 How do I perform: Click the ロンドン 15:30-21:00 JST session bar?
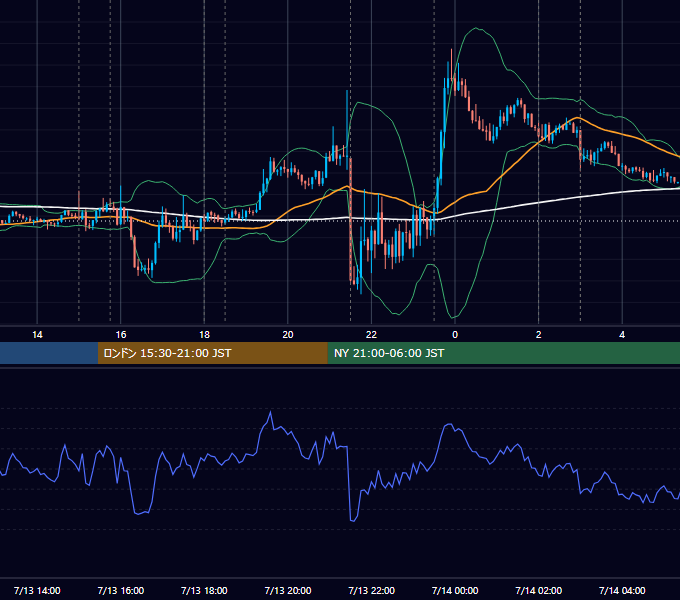(x=212, y=353)
